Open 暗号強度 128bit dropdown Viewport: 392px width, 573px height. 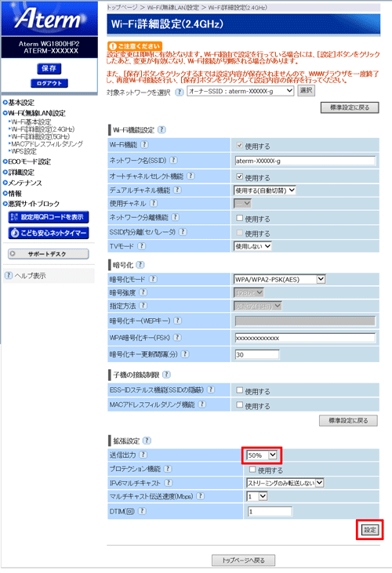pyautogui.click(x=249, y=292)
